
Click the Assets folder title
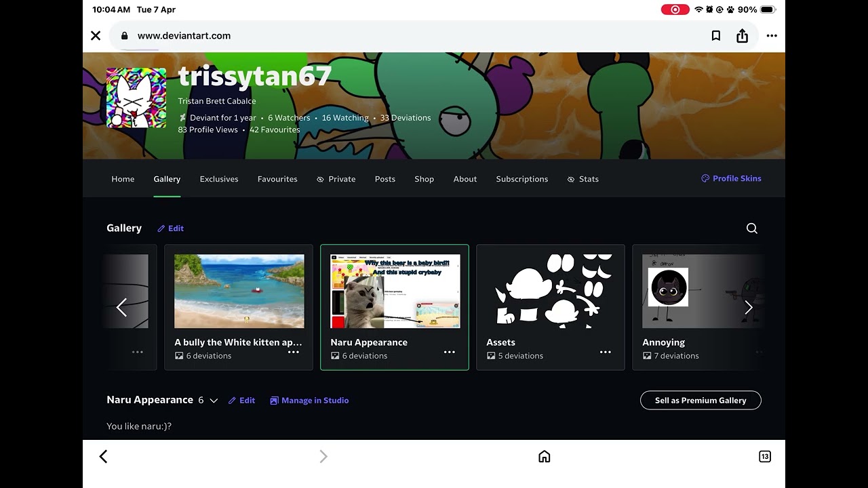tap(501, 342)
